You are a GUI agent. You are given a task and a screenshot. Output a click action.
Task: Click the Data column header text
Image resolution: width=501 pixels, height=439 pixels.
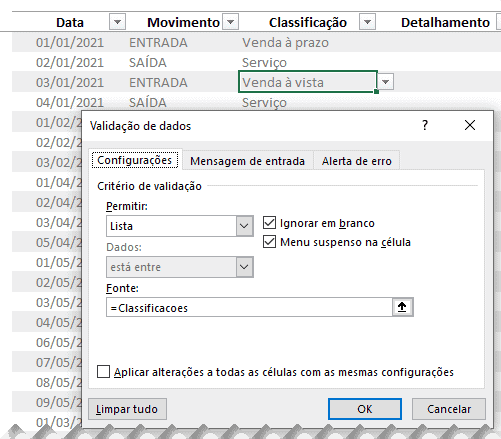click(x=70, y=22)
